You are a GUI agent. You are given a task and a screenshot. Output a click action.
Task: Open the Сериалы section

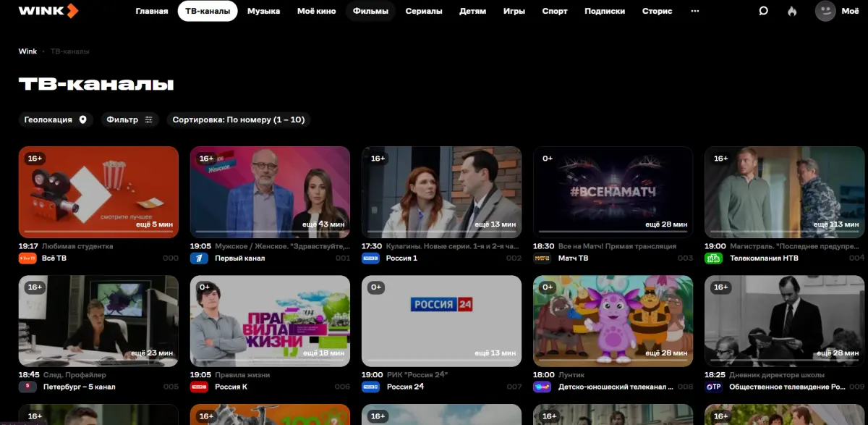pyautogui.click(x=424, y=11)
